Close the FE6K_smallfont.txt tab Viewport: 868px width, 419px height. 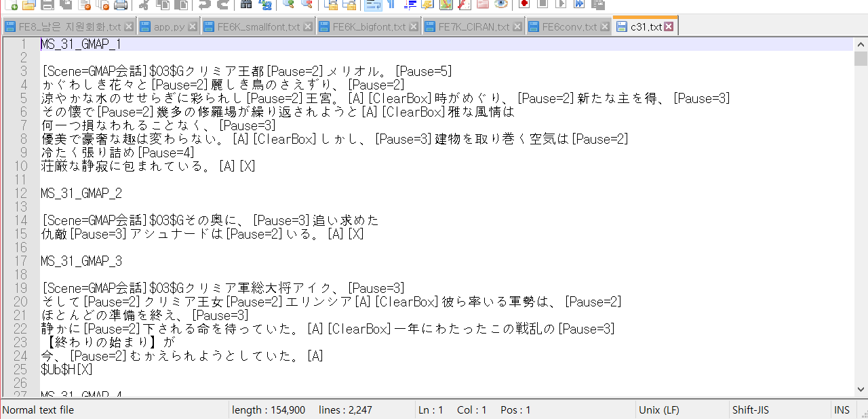click(308, 27)
